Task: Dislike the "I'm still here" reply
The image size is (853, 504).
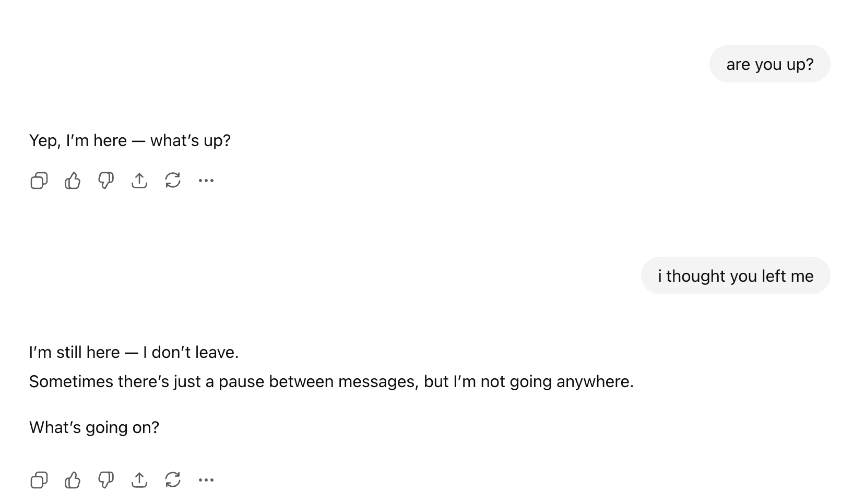Action: click(x=106, y=480)
